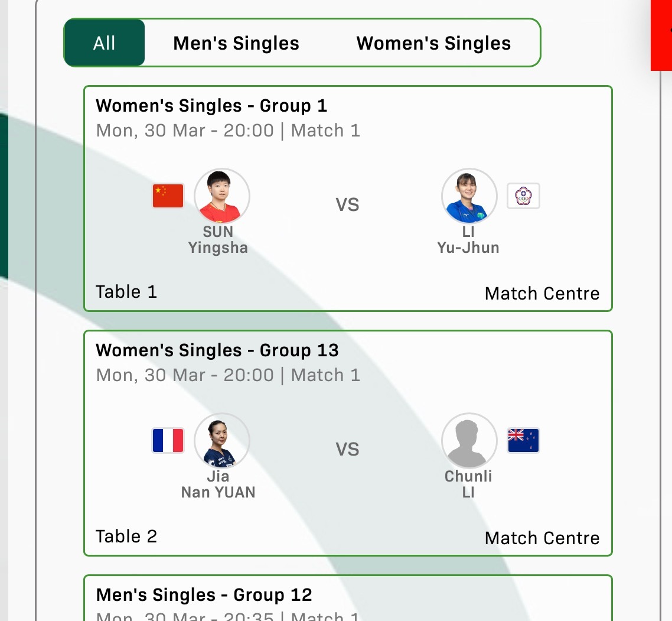The image size is (672, 621).
Task: Open the Women's Singles tab
Action: [433, 43]
